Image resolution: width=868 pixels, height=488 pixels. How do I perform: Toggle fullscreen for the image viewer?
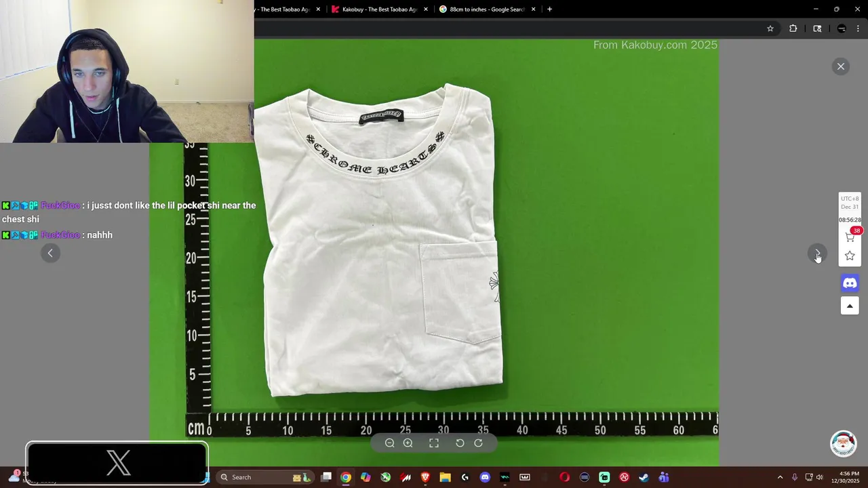tap(434, 443)
